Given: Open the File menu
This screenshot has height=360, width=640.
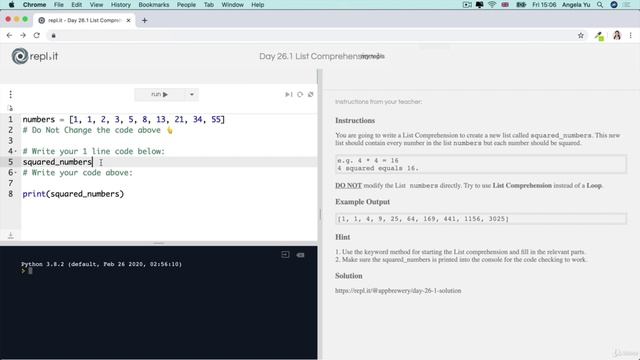Looking at the screenshot, I should pos(59,5).
